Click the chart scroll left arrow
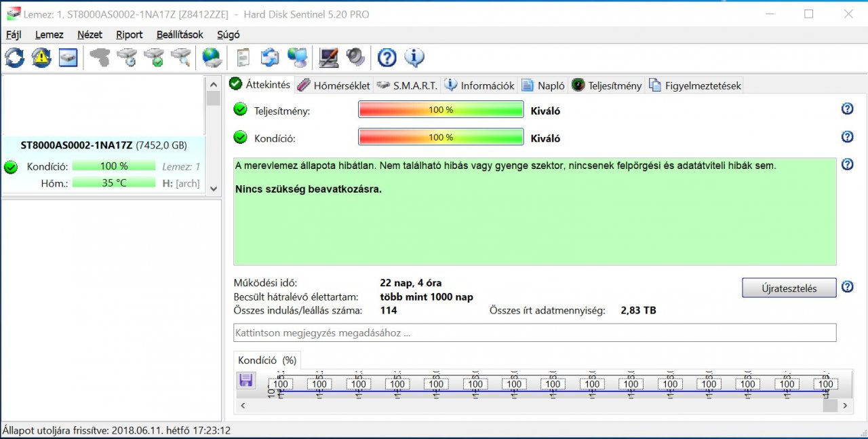The image size is (868, 439). (x=241, y=405)
